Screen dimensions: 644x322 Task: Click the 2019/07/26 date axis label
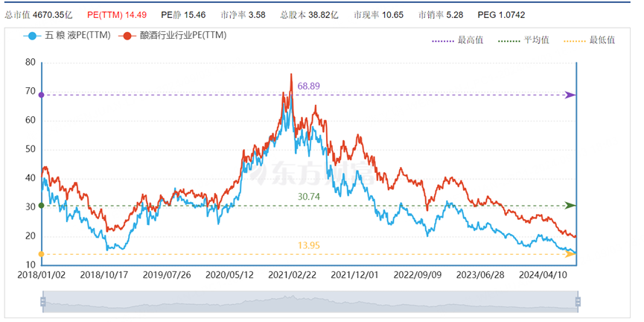click(167, 276)
